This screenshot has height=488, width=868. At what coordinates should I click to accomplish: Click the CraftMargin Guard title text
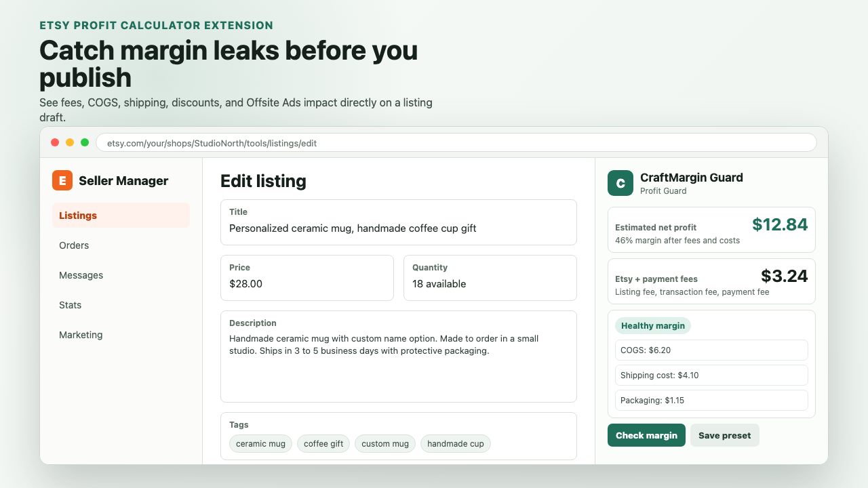[692, 178]
